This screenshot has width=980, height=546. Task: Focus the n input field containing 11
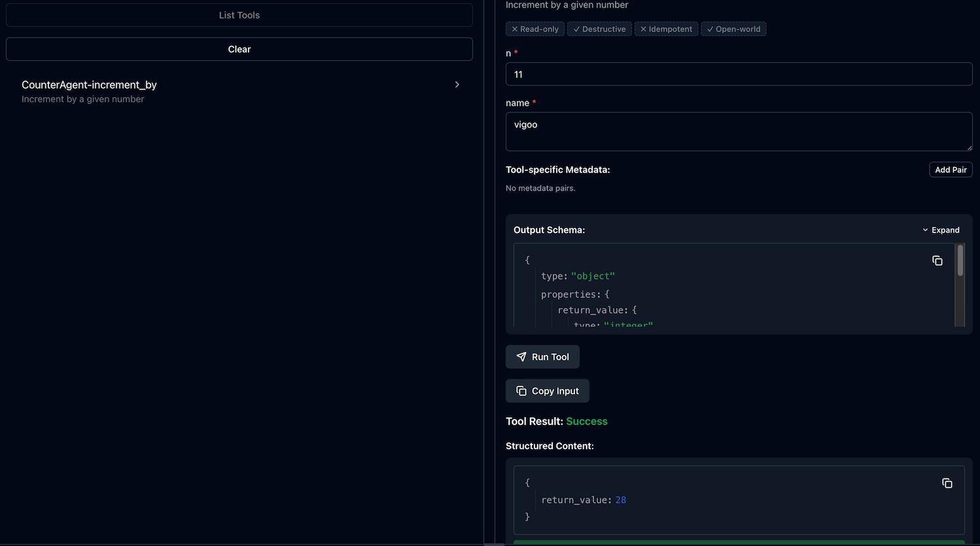click(x=739, y=74)
